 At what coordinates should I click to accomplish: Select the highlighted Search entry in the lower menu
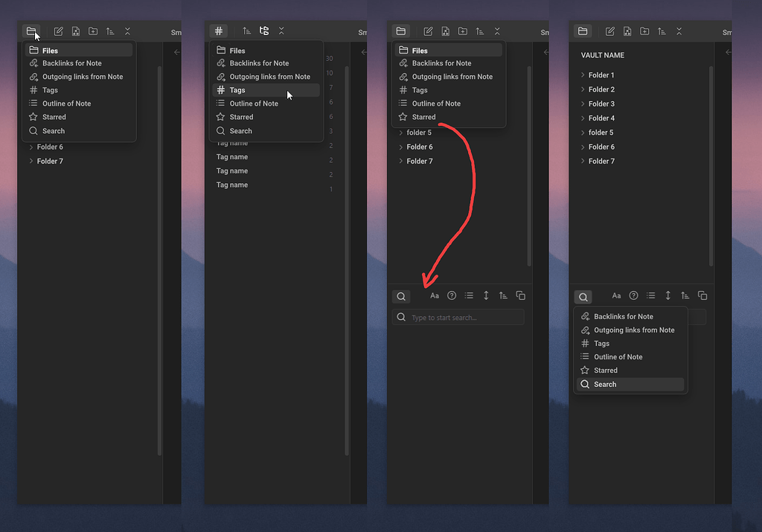pos(604,384)
